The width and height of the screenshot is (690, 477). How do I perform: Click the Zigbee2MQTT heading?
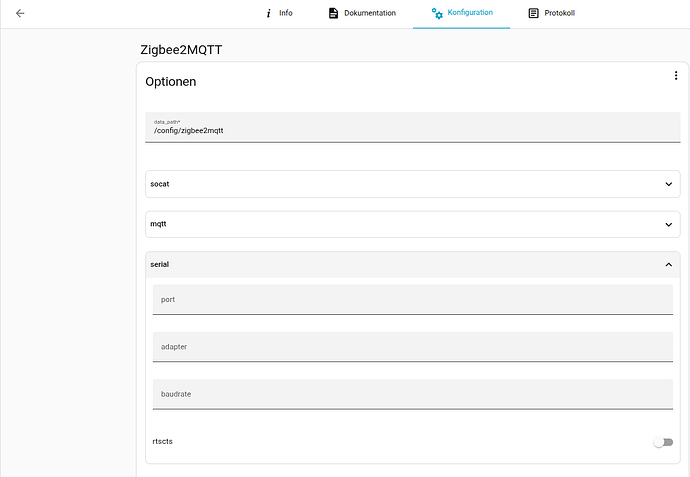181,50
